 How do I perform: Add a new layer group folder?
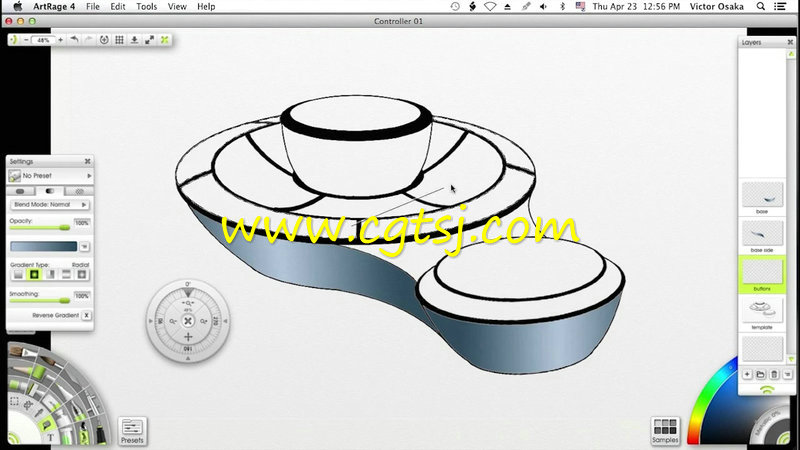(761, 374)
